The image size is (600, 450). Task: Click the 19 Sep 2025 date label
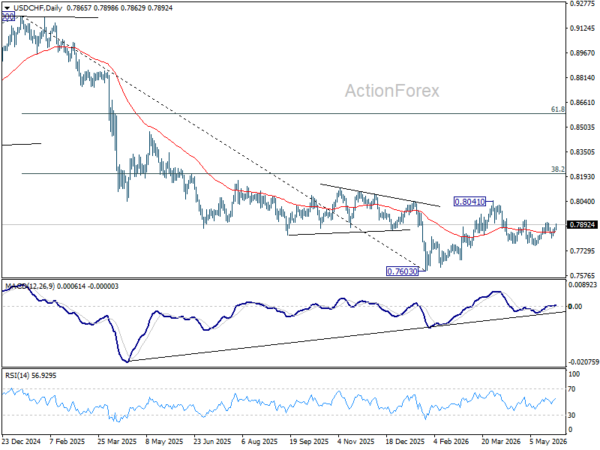308,442
